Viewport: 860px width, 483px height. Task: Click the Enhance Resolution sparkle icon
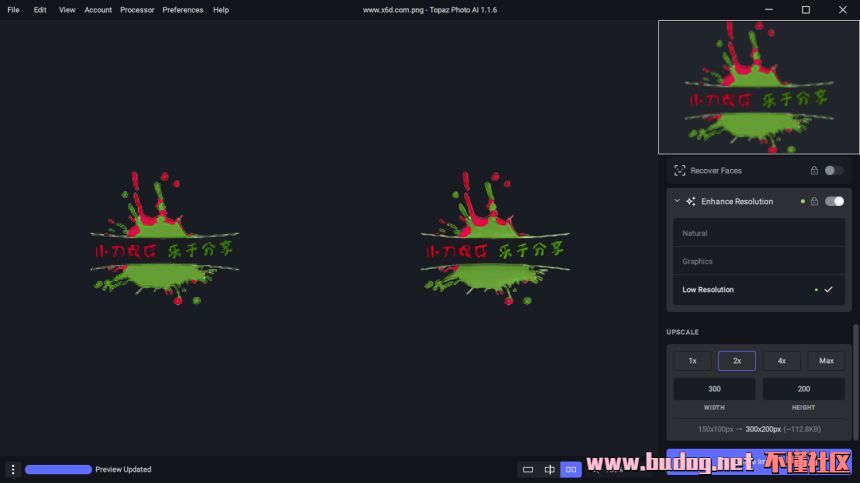691,201
